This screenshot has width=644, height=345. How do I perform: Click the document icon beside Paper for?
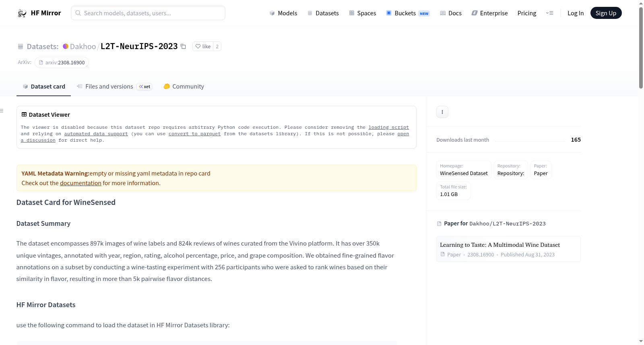(439, 224)
